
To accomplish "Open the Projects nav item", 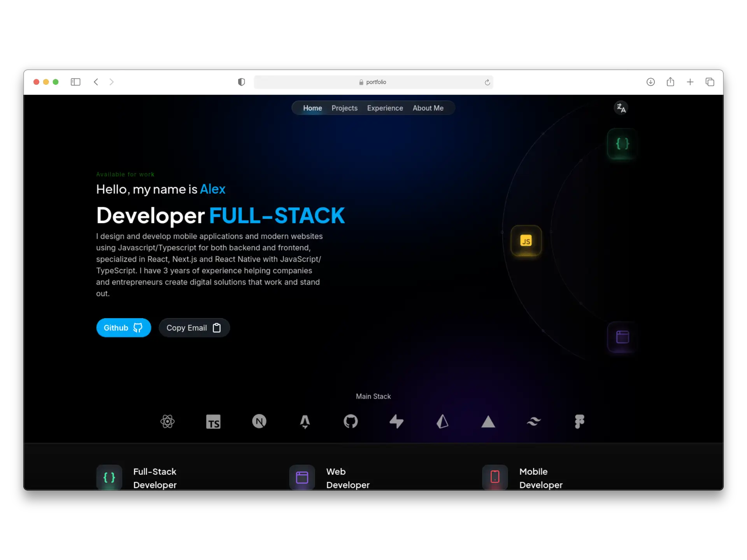I will [x=344, y=108].
